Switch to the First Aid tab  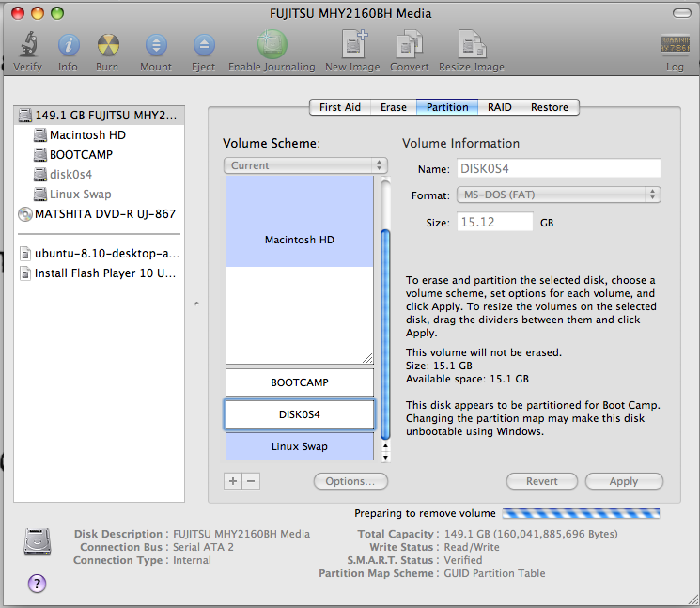(x=340, y=107)
